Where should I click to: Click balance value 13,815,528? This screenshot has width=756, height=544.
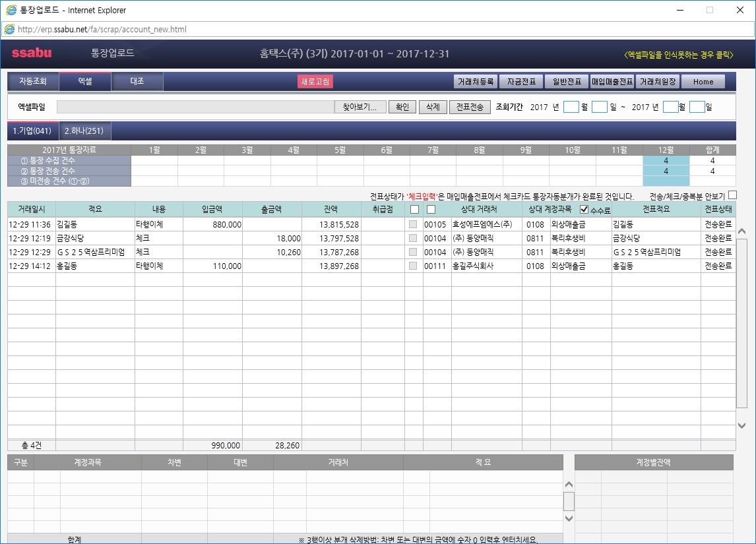pos(339,225)
